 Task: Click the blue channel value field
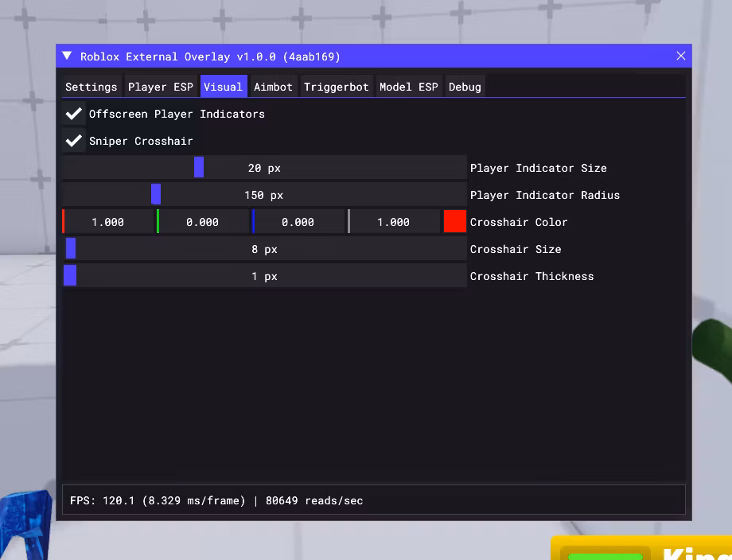[298, 222]
